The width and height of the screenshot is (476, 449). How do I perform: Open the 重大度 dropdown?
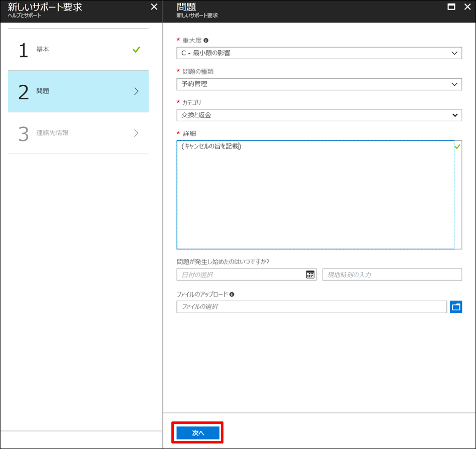[x=318, y=53]
